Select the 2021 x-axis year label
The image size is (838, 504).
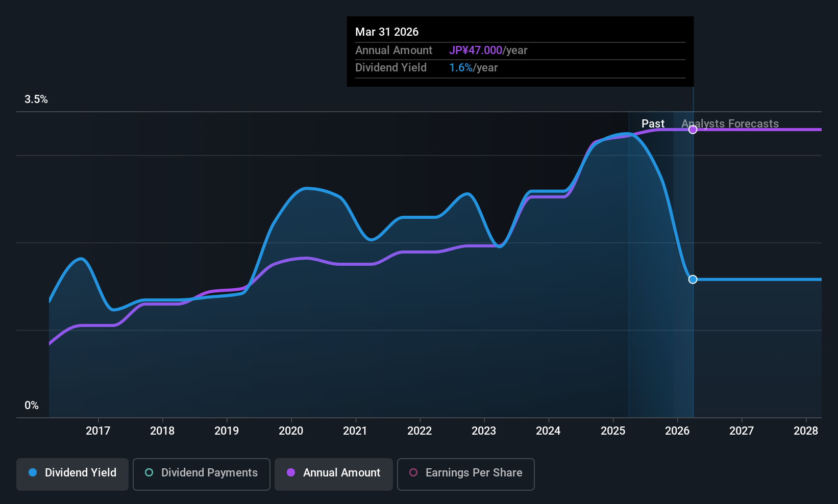click(355, 431)
